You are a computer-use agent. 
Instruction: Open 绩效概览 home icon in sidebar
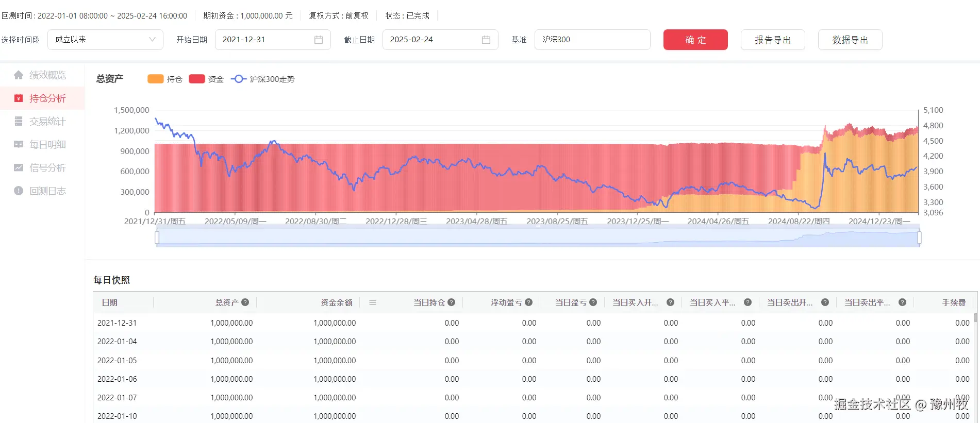coord(19,75)
